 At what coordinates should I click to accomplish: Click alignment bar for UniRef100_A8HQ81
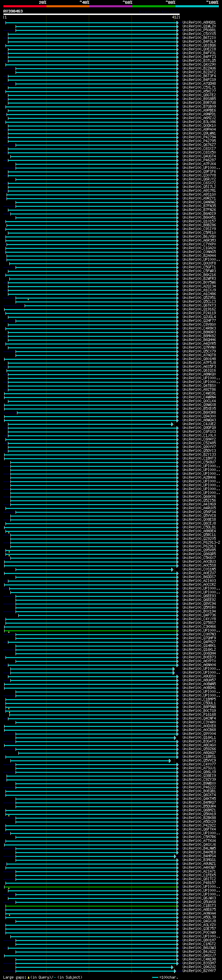92,23
